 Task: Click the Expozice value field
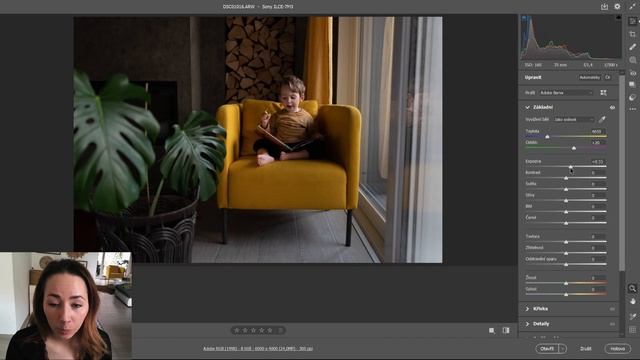pos(598,162)
